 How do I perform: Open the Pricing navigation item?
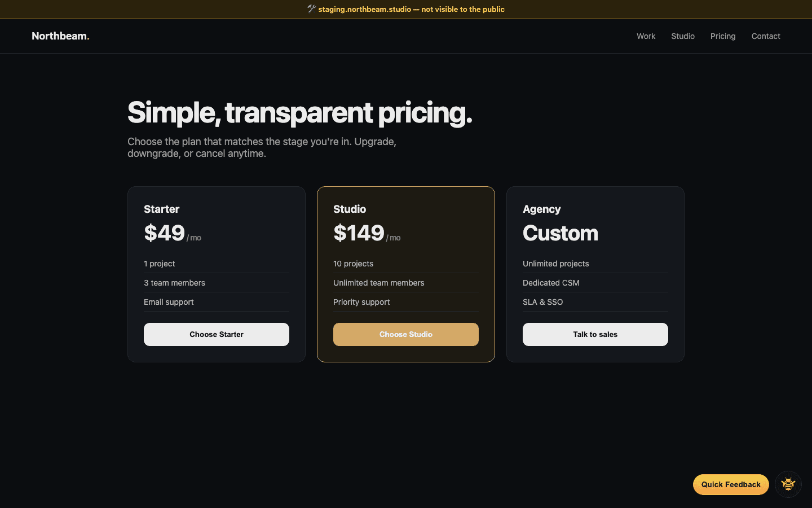pyautogui.click(x=723, y=36)
